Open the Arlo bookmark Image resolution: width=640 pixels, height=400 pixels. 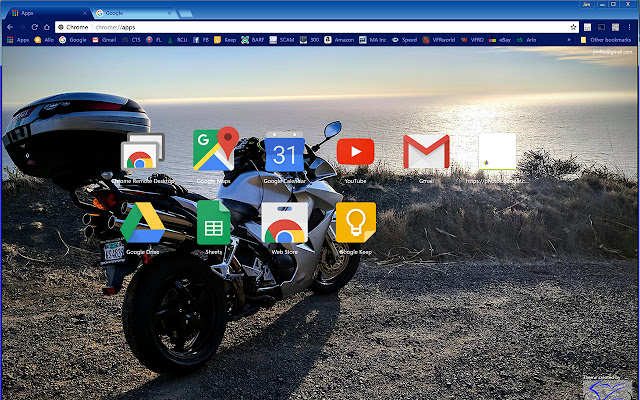pyautogui.click(x=527, y=40)
